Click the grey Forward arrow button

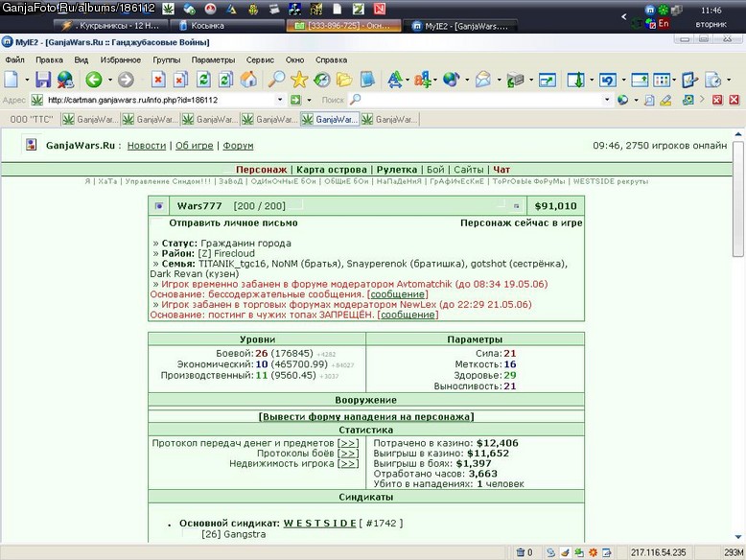126,80
